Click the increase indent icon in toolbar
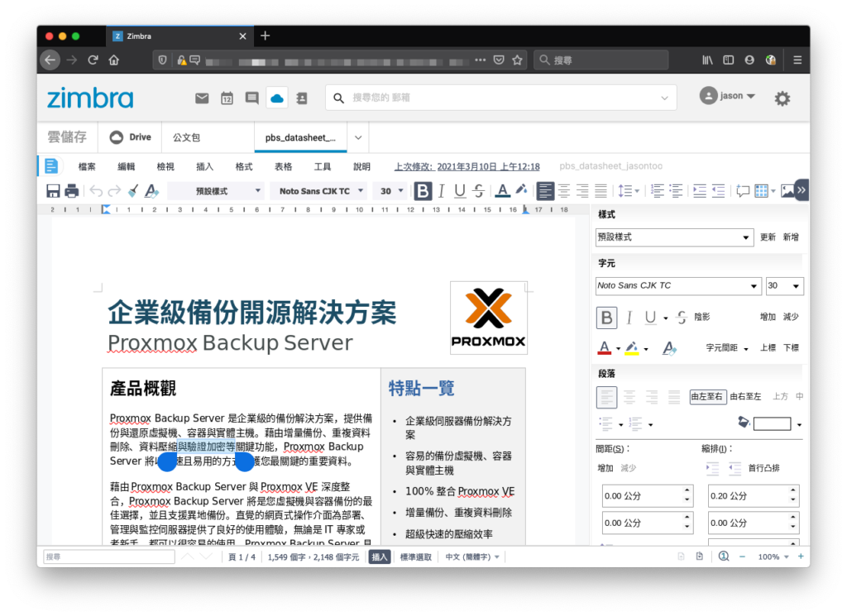 coord(700,190)
